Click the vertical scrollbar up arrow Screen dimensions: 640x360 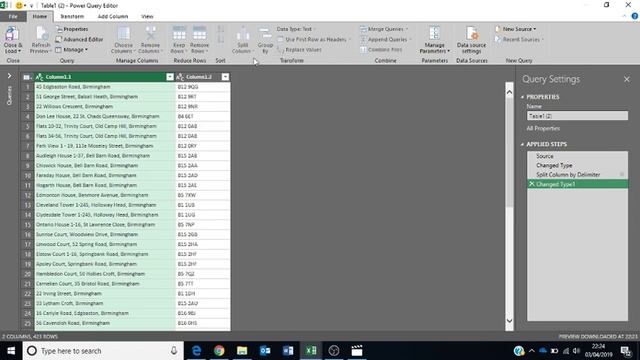(x=509, y=92)
